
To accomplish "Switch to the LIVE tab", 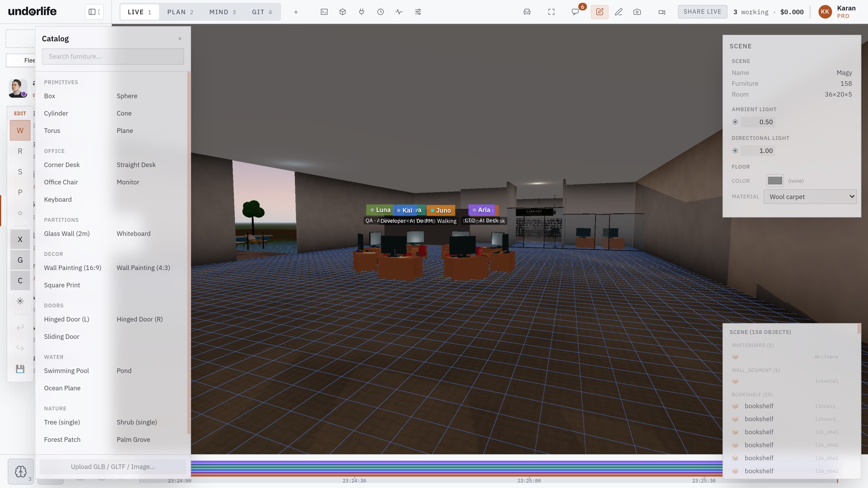I will (139, 12).
